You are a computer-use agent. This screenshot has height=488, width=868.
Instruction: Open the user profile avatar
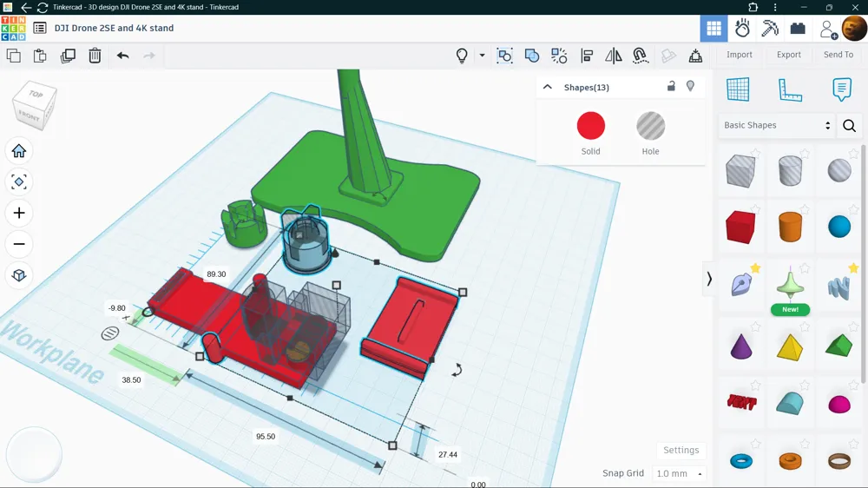(x=855, y=29)
